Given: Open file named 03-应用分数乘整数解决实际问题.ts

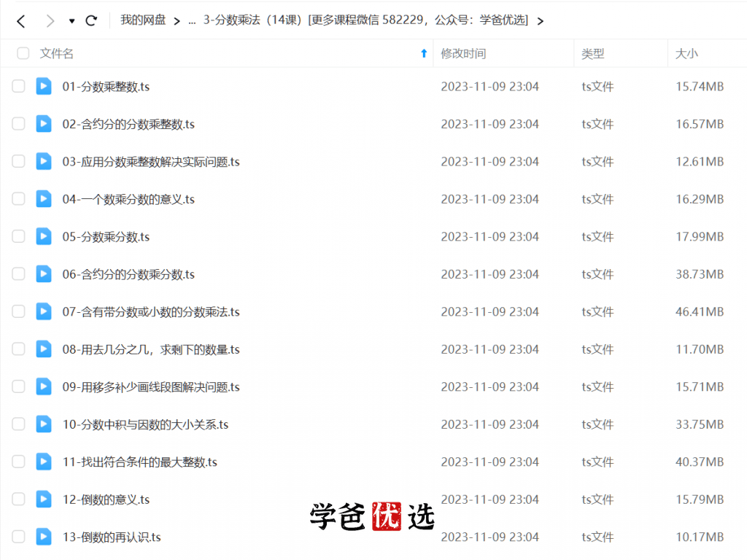Looking at the screenshot, I should (x=151, y=162).
